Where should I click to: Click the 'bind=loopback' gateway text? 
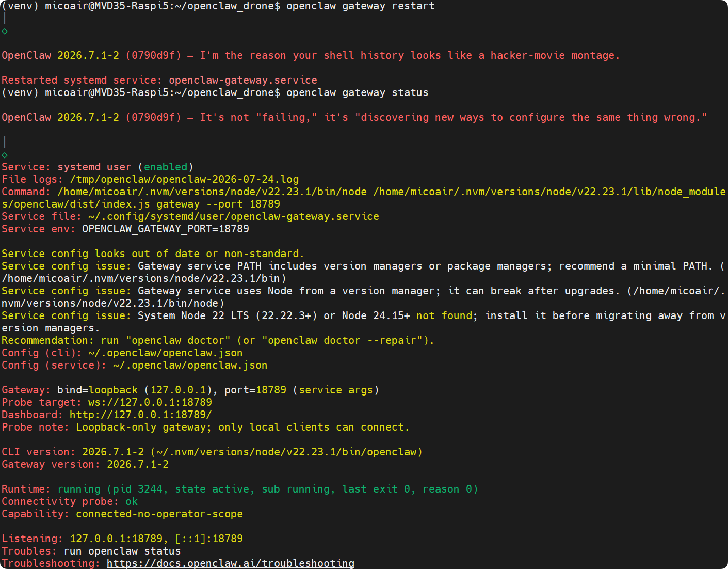click(x=98, y=390)
